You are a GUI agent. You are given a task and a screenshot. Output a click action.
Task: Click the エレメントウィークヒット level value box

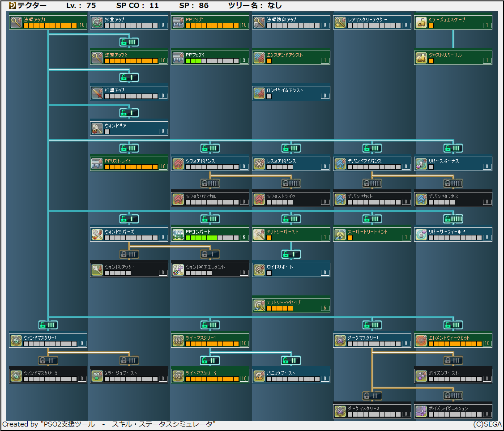(487, 343)
